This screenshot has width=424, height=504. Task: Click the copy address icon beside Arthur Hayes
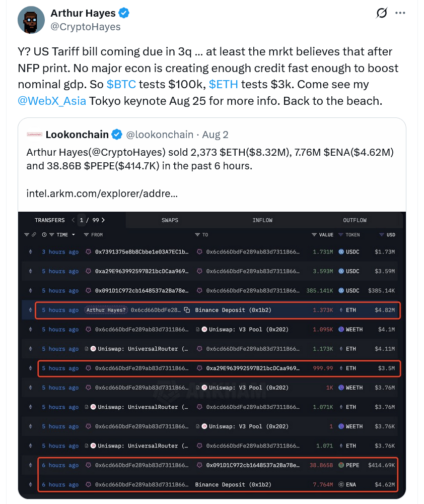point(187,310)
